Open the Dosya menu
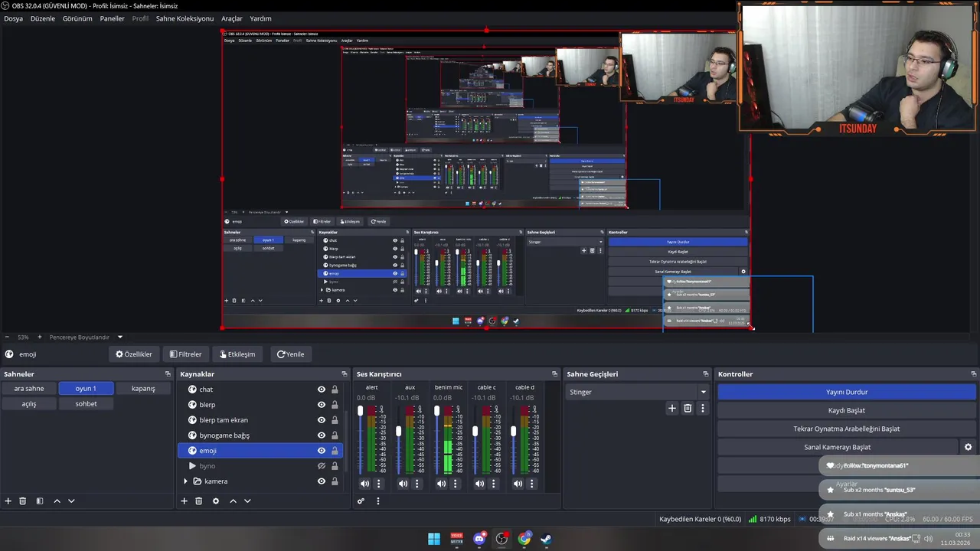This screenshot has width=980, height=551. [13, 18]
